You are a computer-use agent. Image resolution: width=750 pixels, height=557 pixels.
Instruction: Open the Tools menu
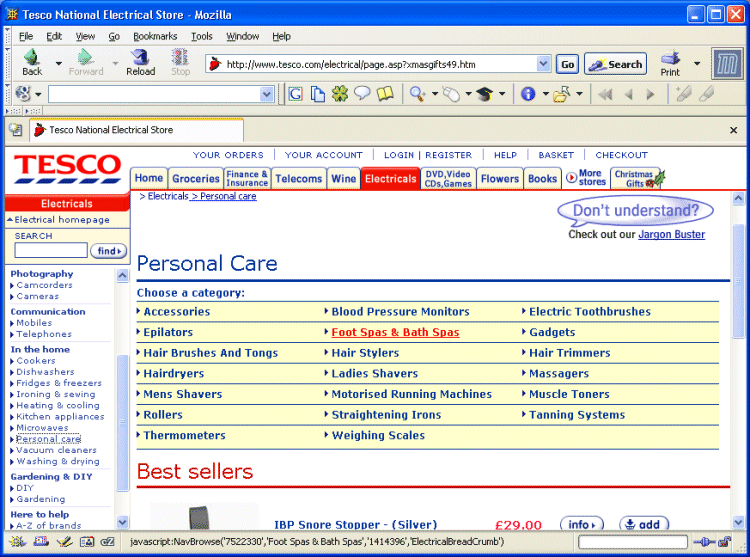201,36
